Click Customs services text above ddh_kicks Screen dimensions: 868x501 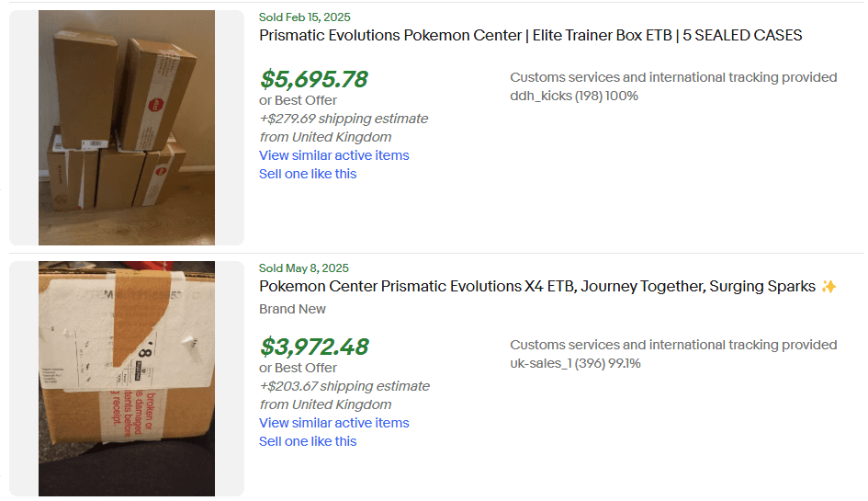pyautogui.click(x=673, y=77)
